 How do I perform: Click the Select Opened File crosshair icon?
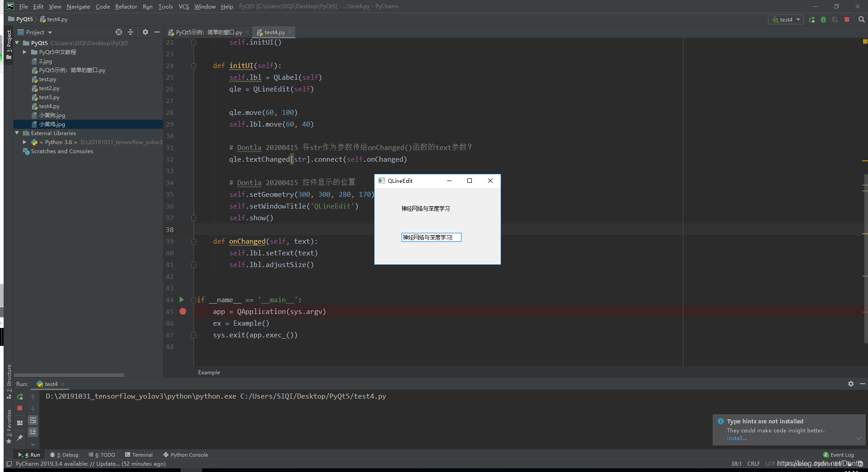119,32
